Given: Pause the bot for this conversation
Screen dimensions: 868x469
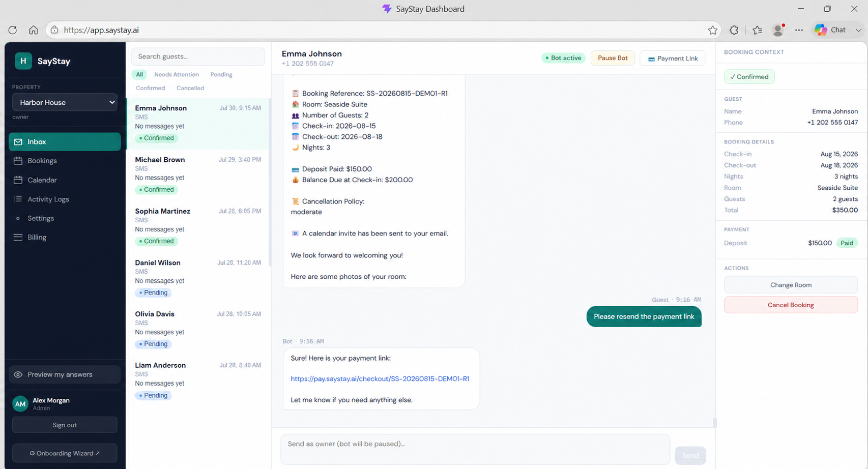Looking at the screenshot, I should [613, 58].
